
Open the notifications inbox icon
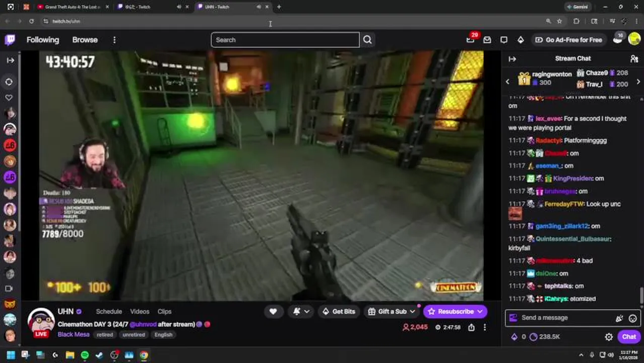487,40
